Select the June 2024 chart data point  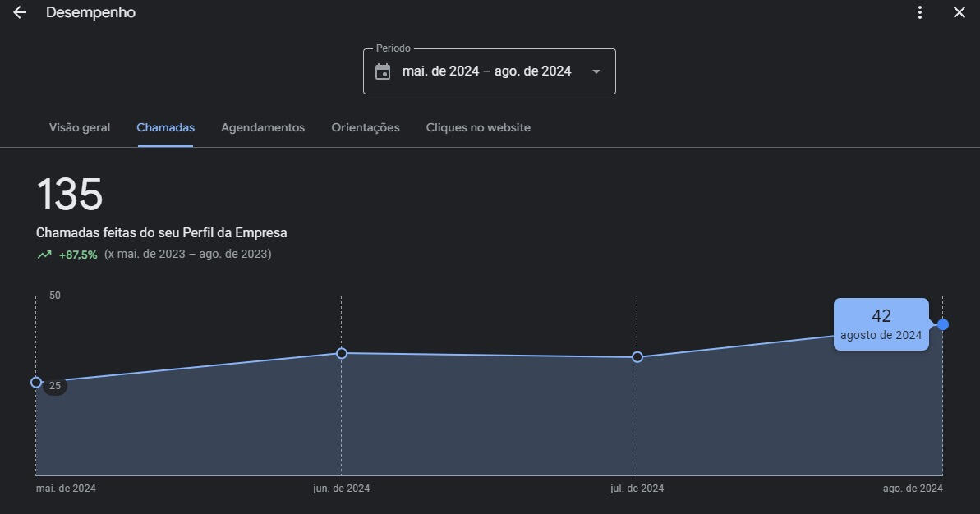(342, 353)
